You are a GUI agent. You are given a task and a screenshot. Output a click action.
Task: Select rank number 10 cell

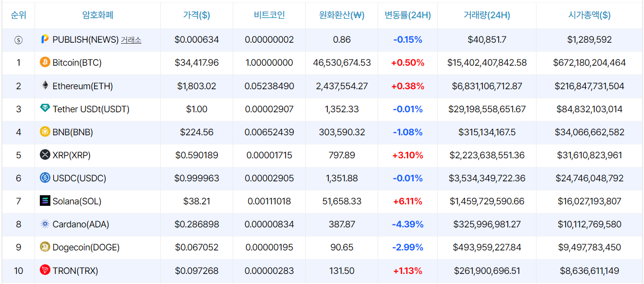(18, 271)
